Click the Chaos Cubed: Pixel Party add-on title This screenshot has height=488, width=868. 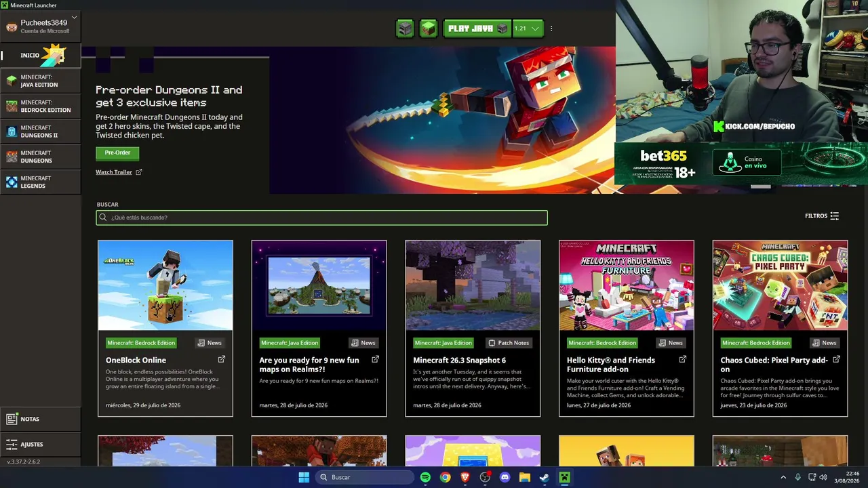(774, 365)
